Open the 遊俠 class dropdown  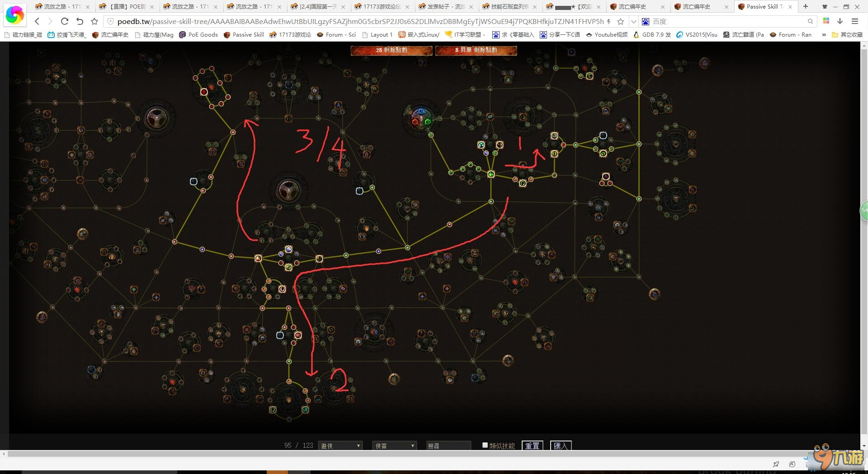340,446
